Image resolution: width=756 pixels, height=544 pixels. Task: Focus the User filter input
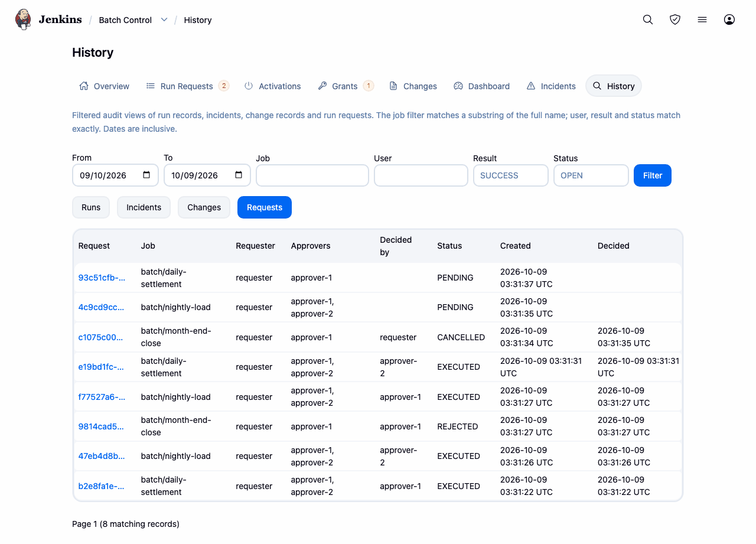click(x=421, y=175)
